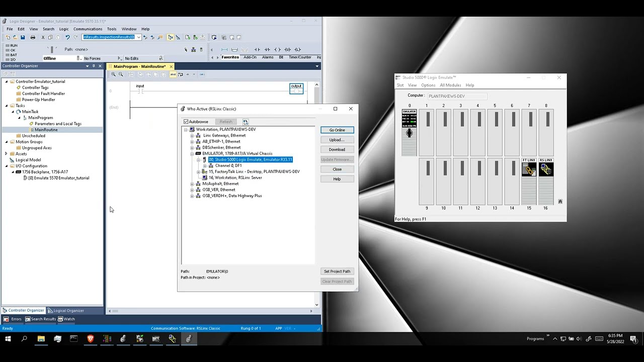Click the routine editor horizontal scrollbar
Image resolution: width=644 pixels, height=362 pixels.
point(210,311)
